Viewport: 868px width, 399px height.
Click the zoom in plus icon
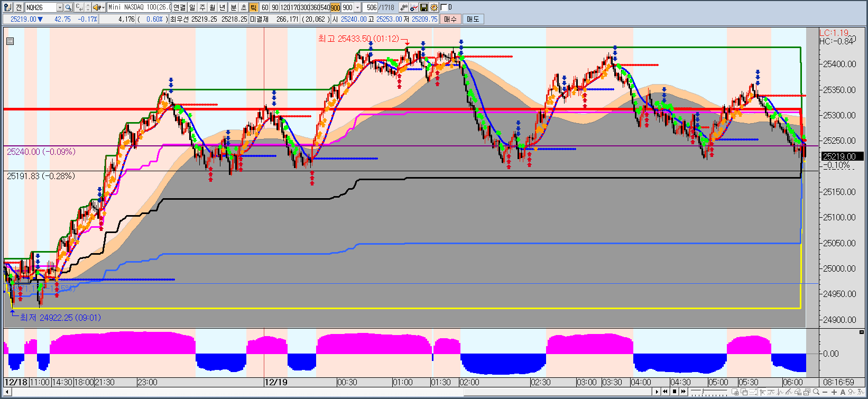tap(834, 392)
